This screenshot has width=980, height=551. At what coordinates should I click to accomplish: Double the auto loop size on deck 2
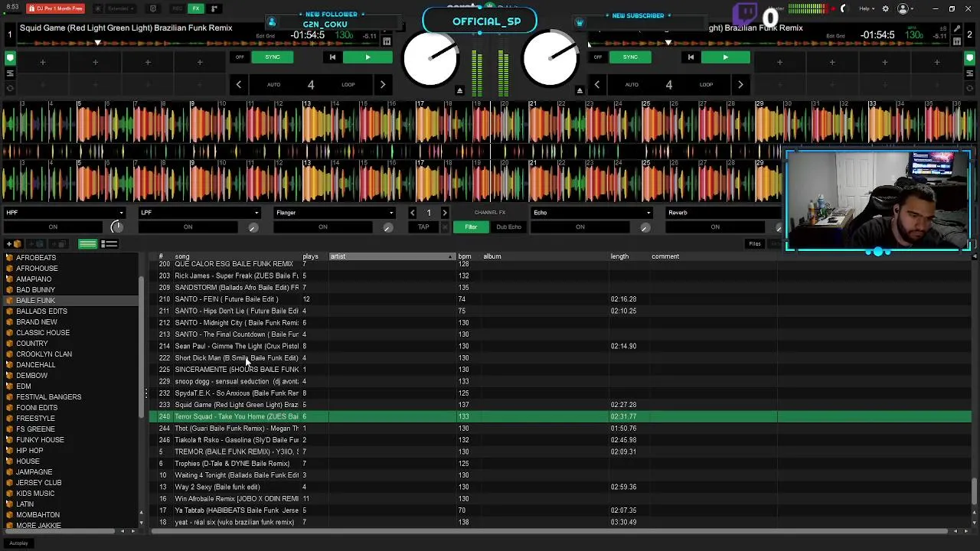tap(740, 85)
